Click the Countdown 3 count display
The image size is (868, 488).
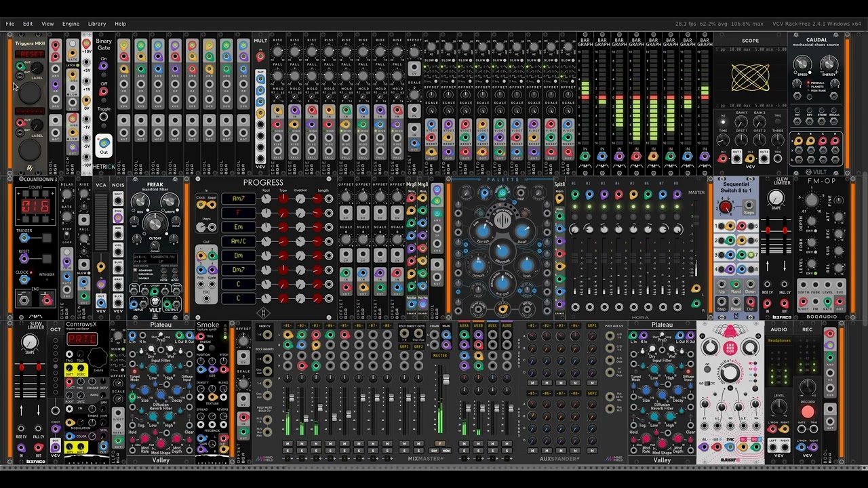[35, 206]
